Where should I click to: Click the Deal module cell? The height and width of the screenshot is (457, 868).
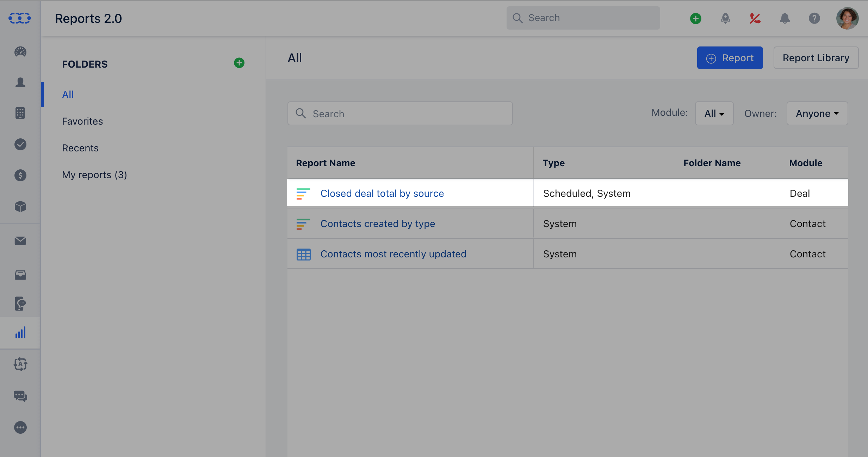click(800, 193)
